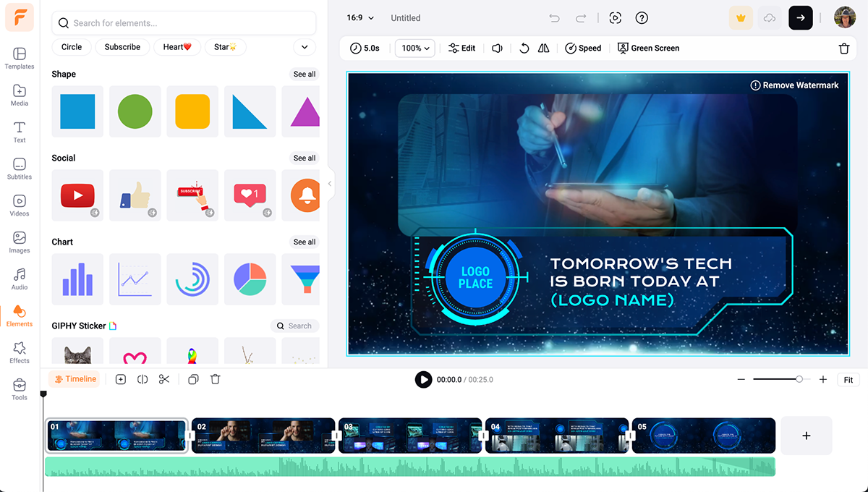Viewport: 868px width, 492px height.
Task: Open the Audio panel
Action: coord(19,279)
